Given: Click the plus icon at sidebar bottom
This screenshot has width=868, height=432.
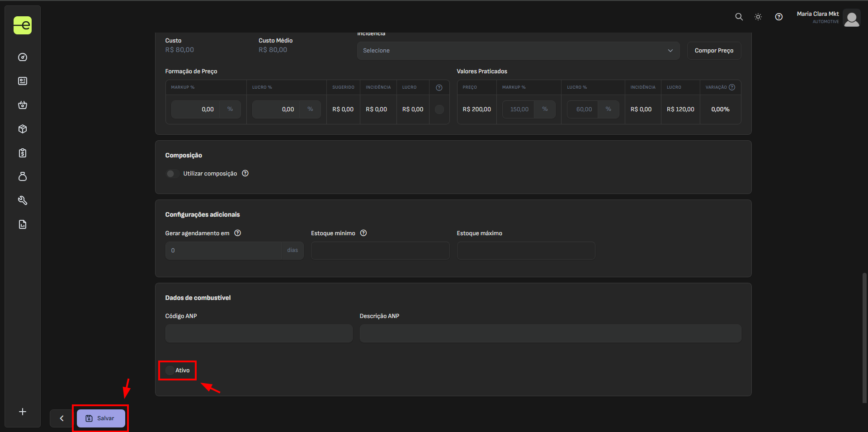Looking at the screenshot, I should click(x=23, y=412).
